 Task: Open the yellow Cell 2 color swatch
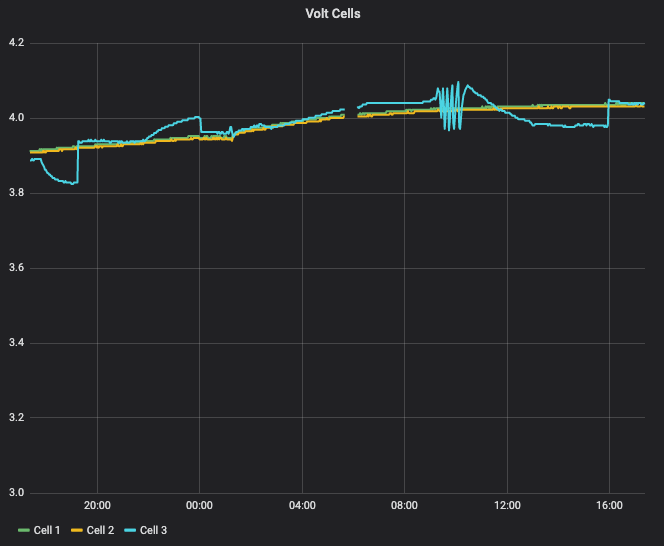[x=77, y=530]
